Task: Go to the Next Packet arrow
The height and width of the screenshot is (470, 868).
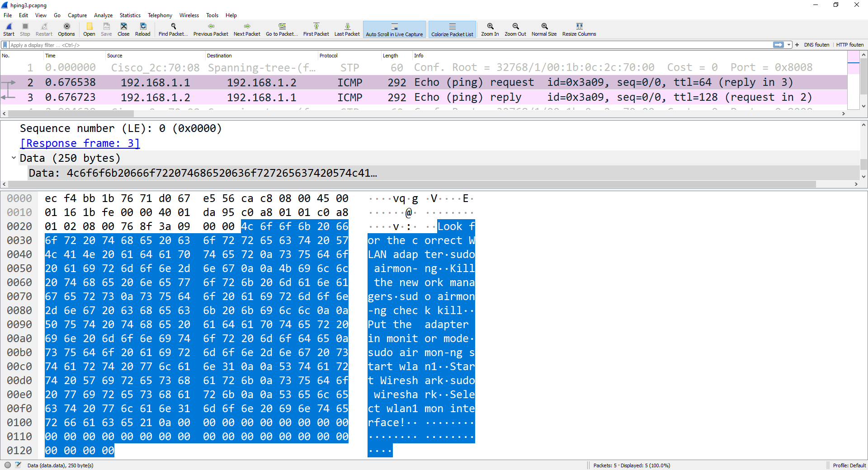Action: [247, 27]
